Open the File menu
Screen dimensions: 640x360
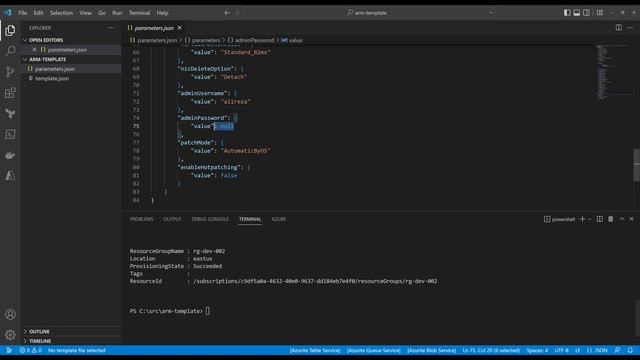[22, 13]
